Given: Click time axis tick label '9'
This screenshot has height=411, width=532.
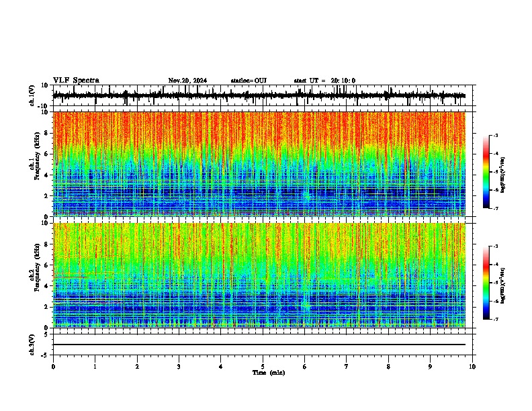Looking at the screenshot, I should (430, 367).
